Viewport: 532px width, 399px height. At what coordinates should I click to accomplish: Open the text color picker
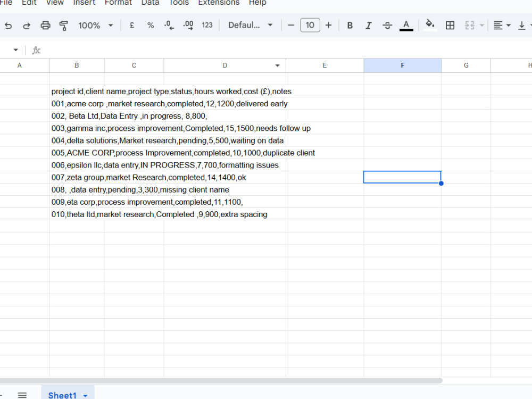[x=406, y=26]
